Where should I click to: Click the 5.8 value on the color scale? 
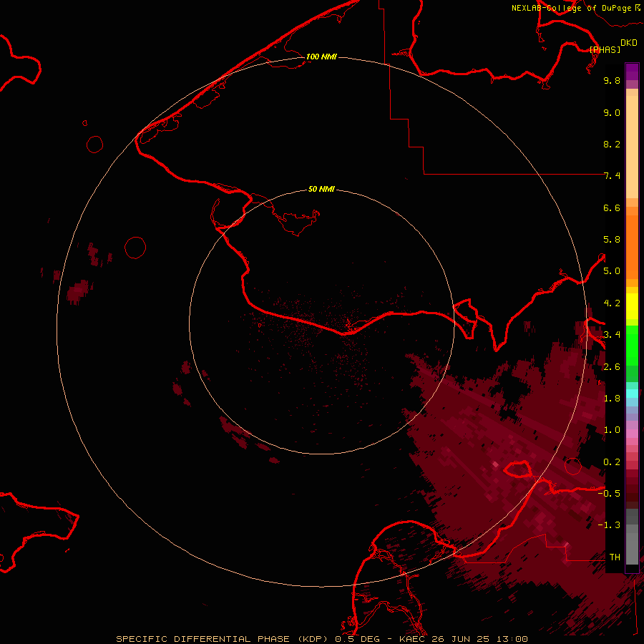coord(612,240)
